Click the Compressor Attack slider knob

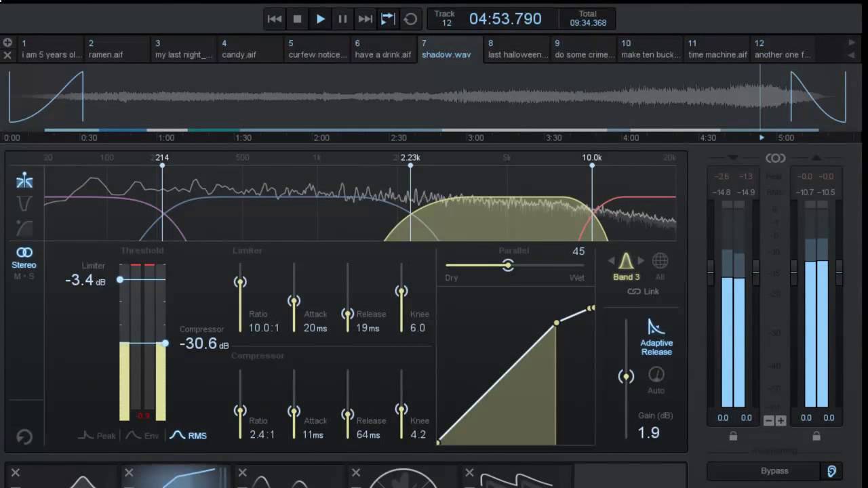click(x=294, y=411)
